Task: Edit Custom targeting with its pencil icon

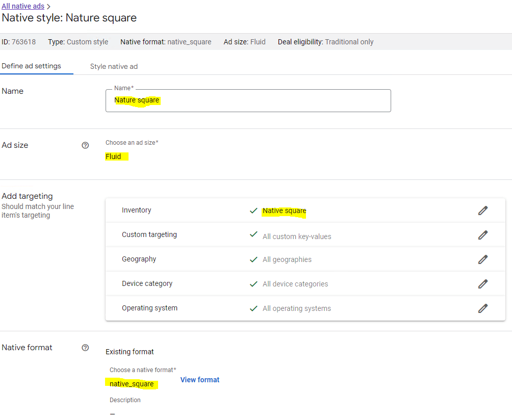Action: point(483,235)
